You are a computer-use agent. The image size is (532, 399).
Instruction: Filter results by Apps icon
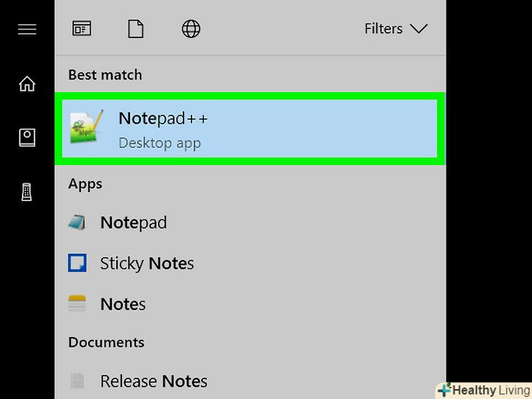82,28
